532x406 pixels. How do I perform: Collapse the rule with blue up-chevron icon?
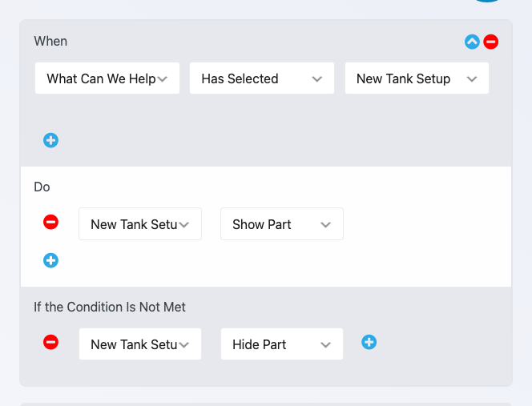pyautogui.click(x=472, y=42)
